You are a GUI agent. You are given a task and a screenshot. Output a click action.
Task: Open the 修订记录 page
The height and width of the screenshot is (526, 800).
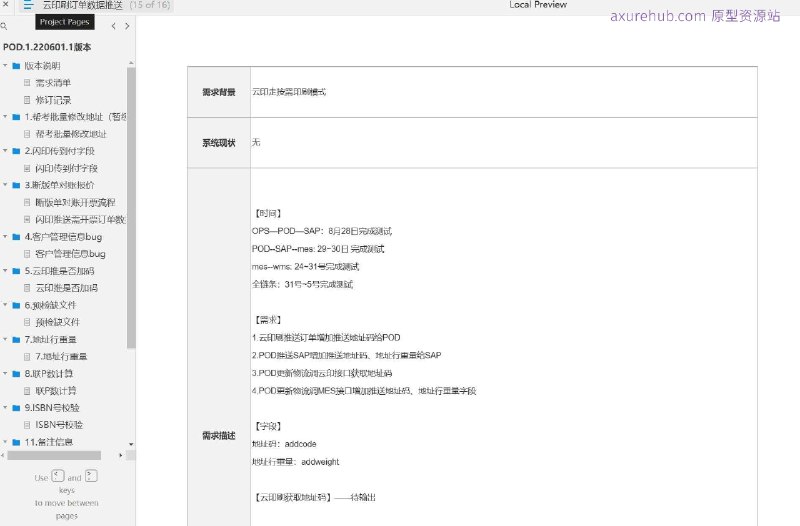click(53, 100)
